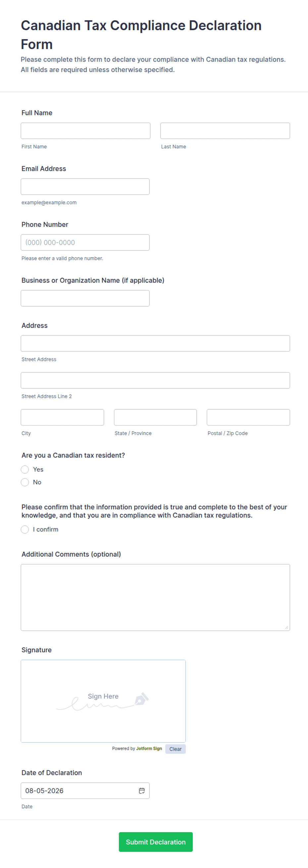Click inside the Additional Comments textarea
The height and width of the screenshot is (868, 308).
[155, 597]
